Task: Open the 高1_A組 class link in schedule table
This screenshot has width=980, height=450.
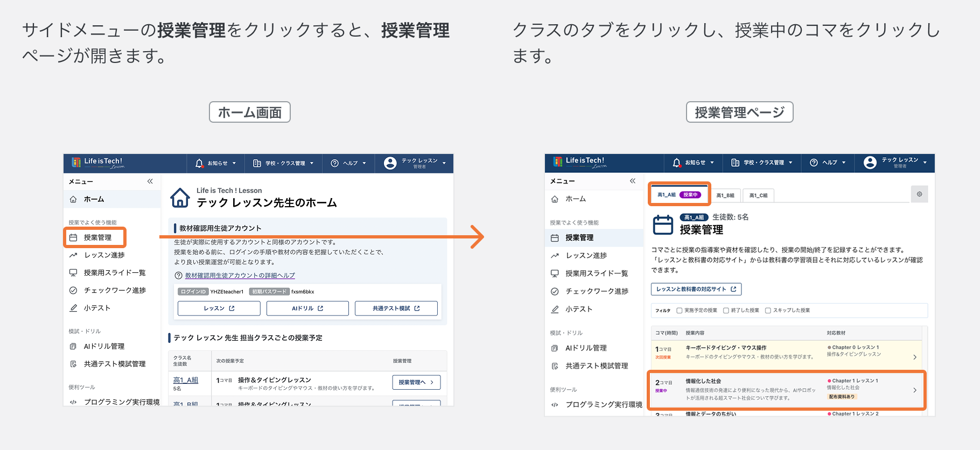Action: click(x=186, y=380)
